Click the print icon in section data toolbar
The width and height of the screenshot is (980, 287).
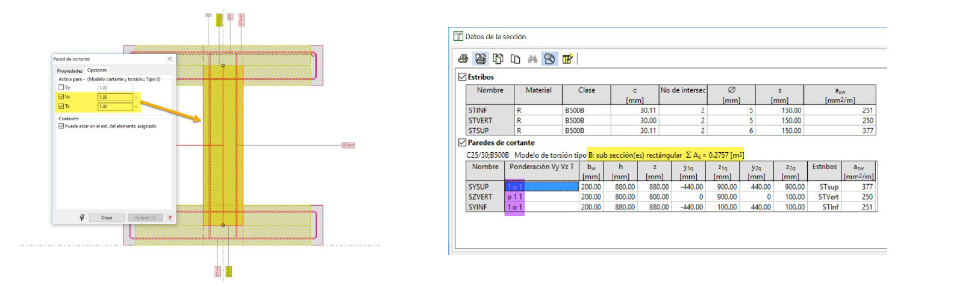point(463,59)
